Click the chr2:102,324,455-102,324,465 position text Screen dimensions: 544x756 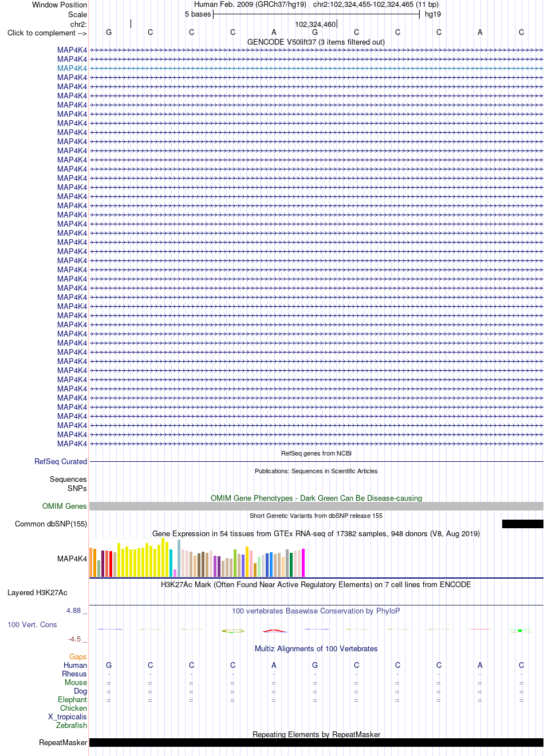tap(376, 4)
